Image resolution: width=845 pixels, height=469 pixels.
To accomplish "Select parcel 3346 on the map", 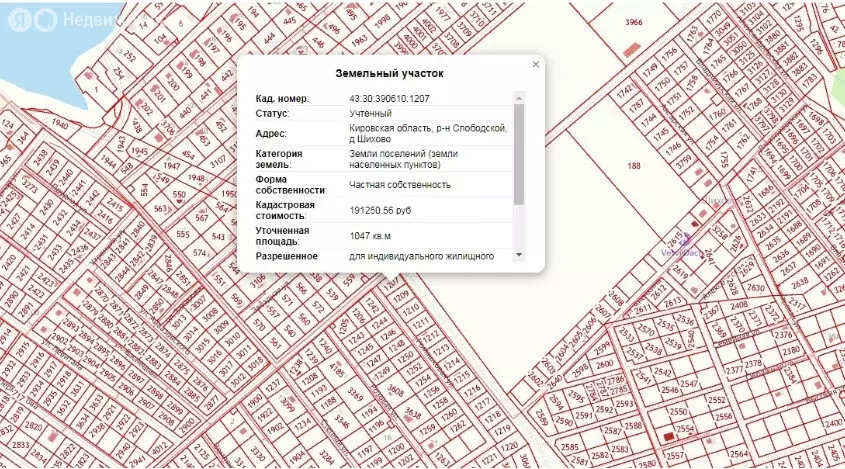I will [x=343, y=420].
